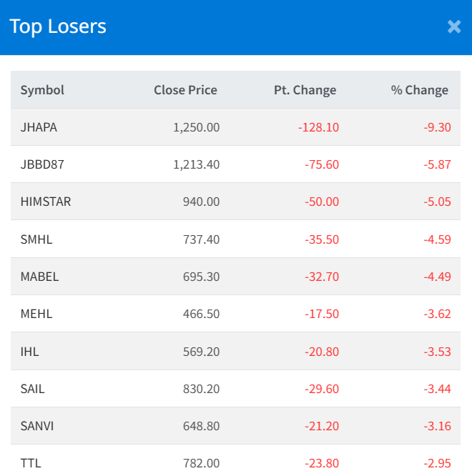472x476 pixels.
Task: Click the Top Losers title
Action: pyautogui.click(x=58, y=27)
